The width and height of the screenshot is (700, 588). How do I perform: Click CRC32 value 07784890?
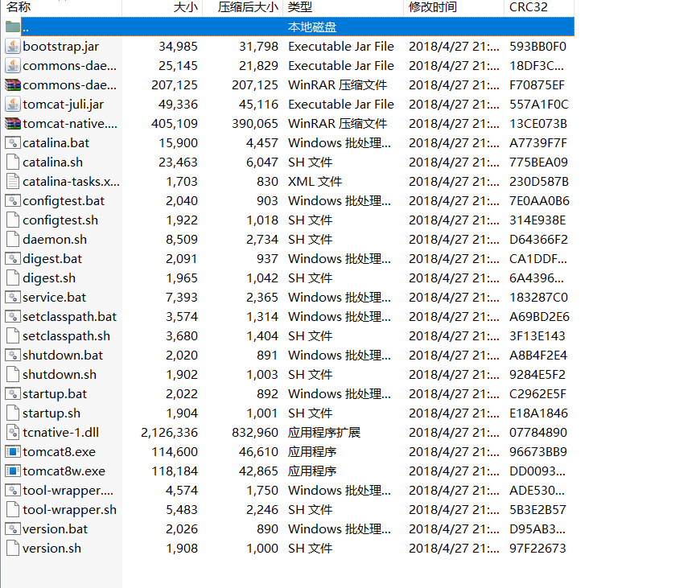point(538,432)
